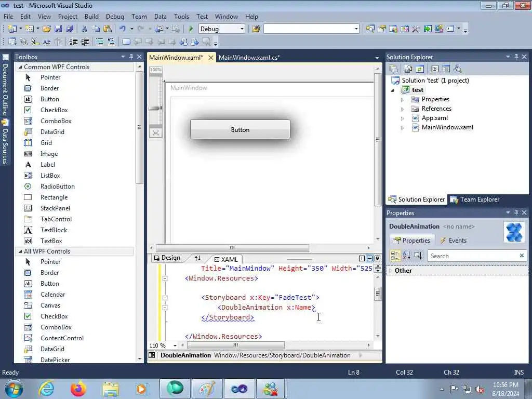Click the Save All toolbar icon
Image resolution: width=532 pixels, height=399 pixels.
click(70, 29)
